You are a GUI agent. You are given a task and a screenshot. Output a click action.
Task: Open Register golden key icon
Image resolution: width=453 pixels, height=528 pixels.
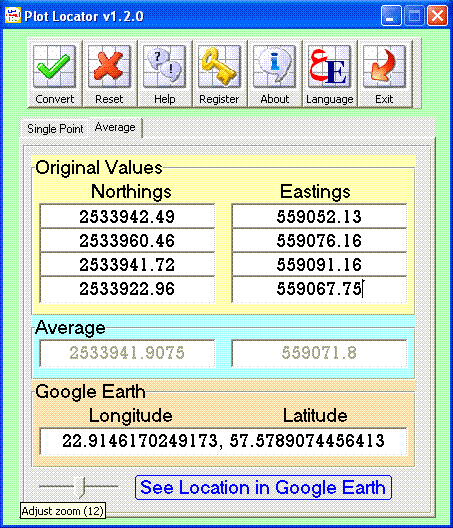click(x=219, y=67)
